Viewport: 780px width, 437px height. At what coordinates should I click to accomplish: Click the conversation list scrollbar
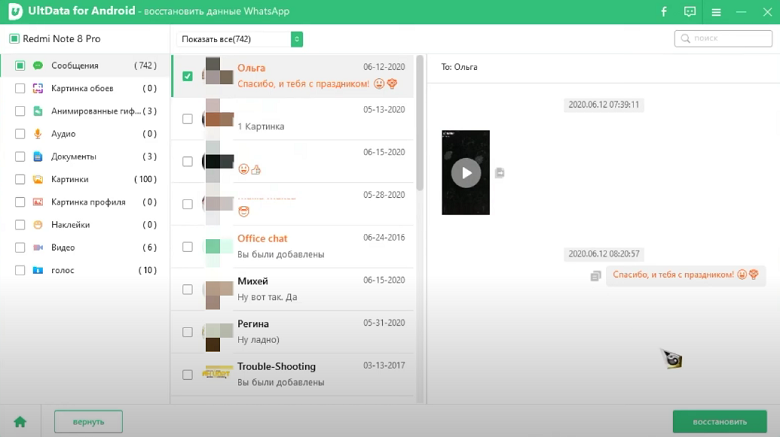(x=420, y=123)
